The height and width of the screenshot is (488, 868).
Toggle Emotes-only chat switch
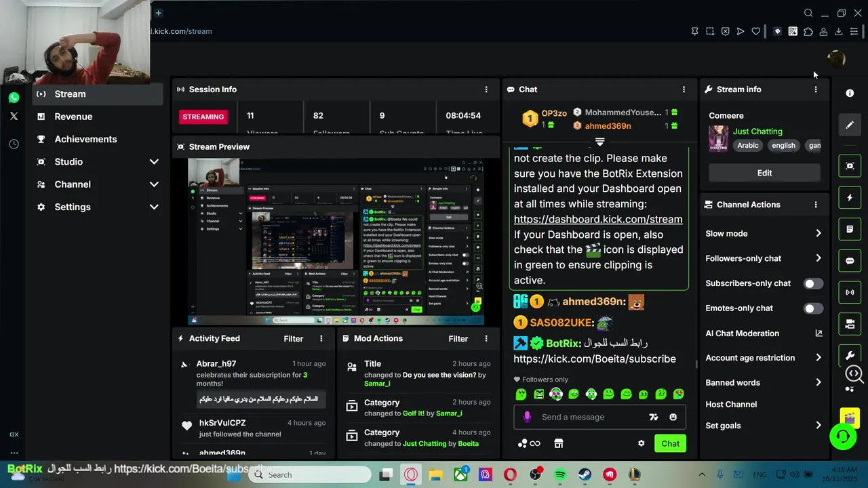point(813,308)
